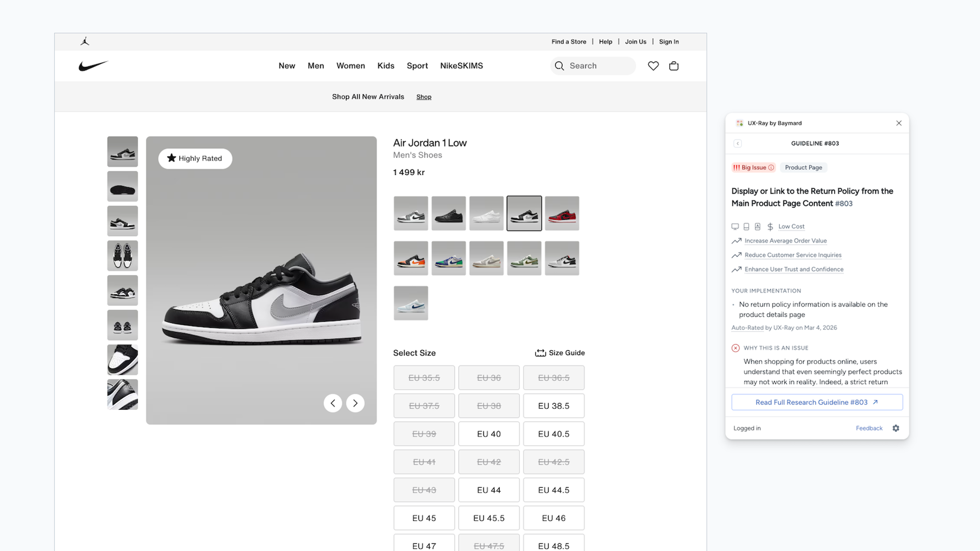Select size EU 46

tap(554, 518)
